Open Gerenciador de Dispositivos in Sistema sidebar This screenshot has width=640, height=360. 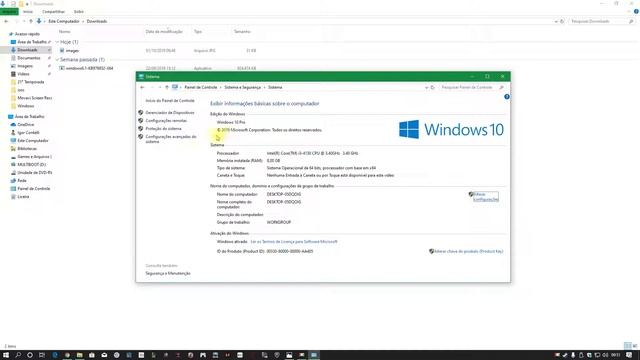[170, 113]
